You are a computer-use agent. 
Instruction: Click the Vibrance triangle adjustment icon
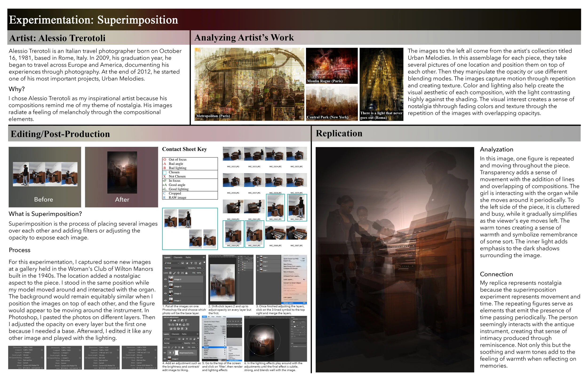coord(186,321)
